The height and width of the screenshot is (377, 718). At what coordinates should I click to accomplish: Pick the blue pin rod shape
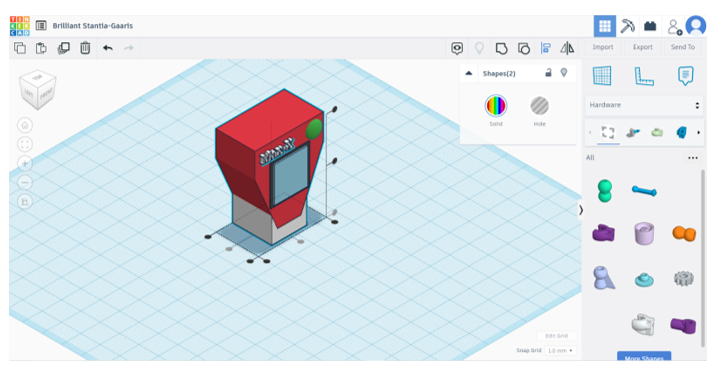tap(644, 191)
